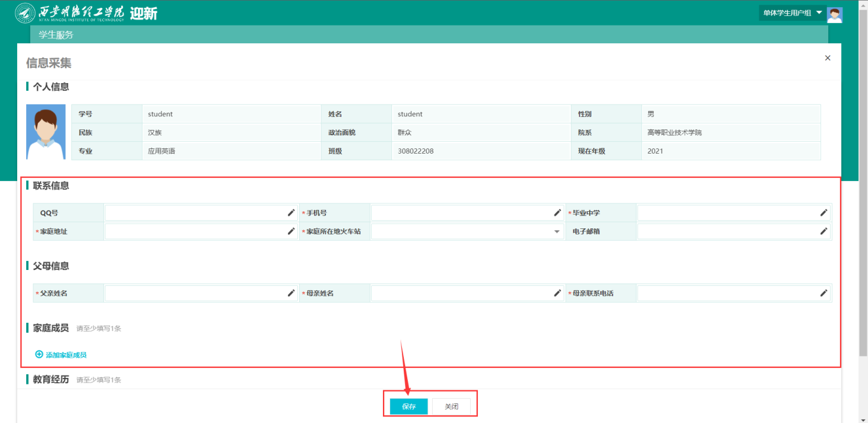Click the pencil icon in 电子邮箱 field
Viewport: 868px width, 423px height.
tap(823, 231)
